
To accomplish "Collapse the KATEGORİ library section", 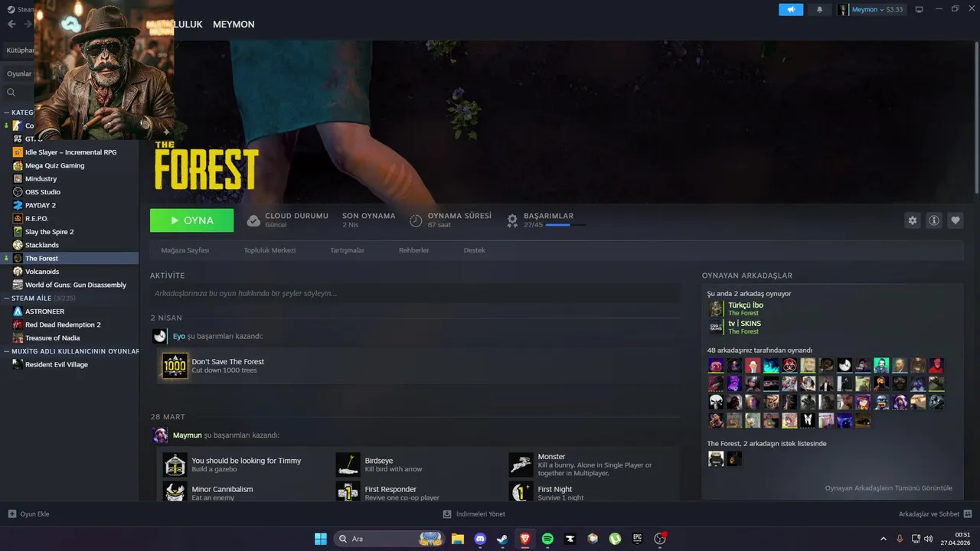I will (7, 112).
